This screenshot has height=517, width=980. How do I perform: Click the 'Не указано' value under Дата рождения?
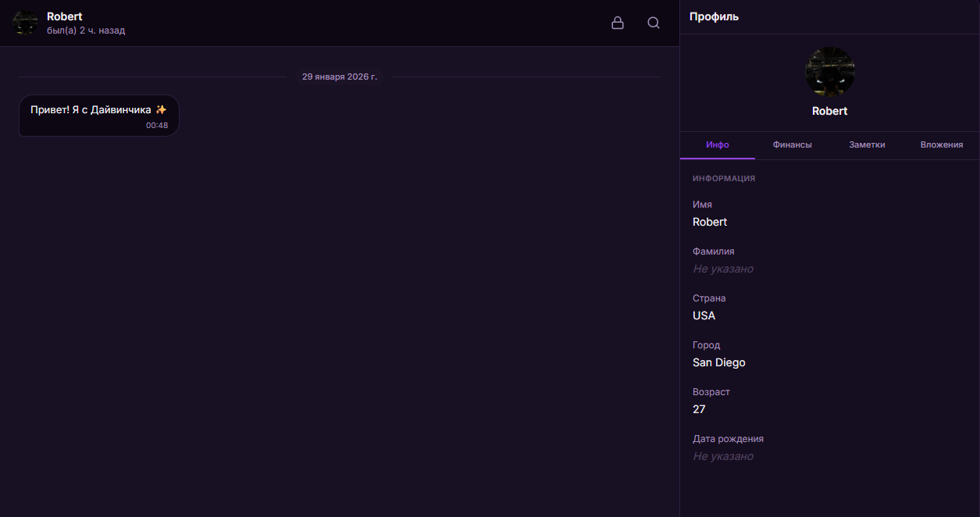722,456
